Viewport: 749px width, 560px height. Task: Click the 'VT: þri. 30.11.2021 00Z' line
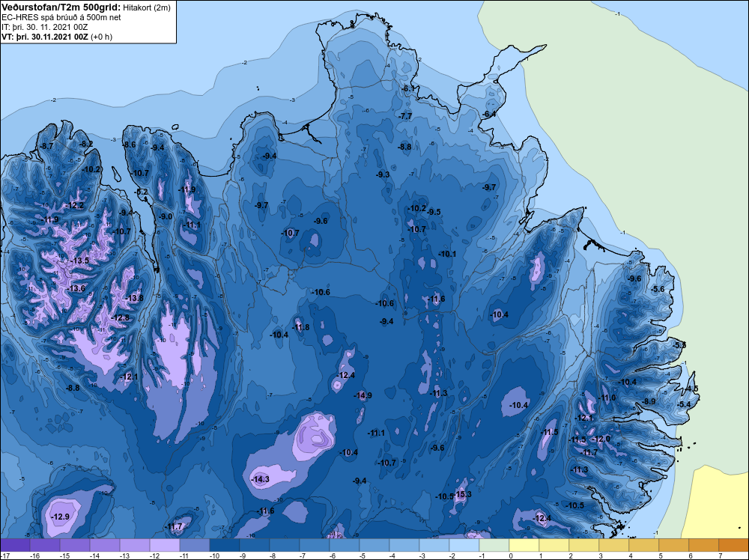44,37
